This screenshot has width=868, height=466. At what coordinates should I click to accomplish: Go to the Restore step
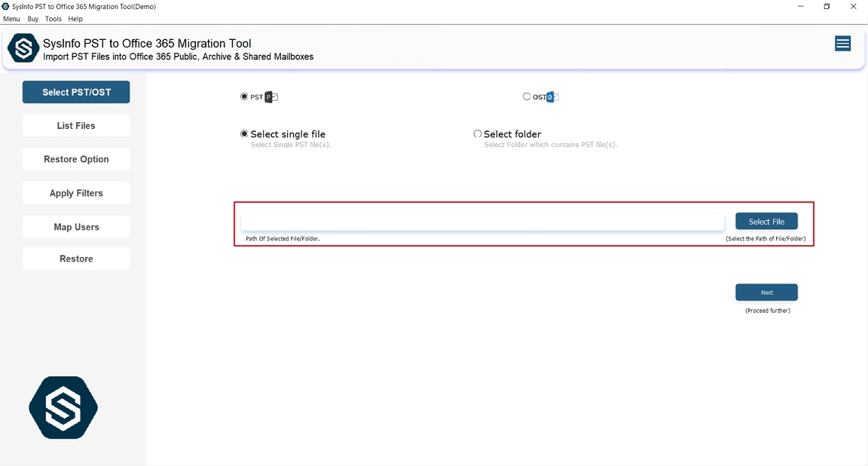(x=76, y=259)
